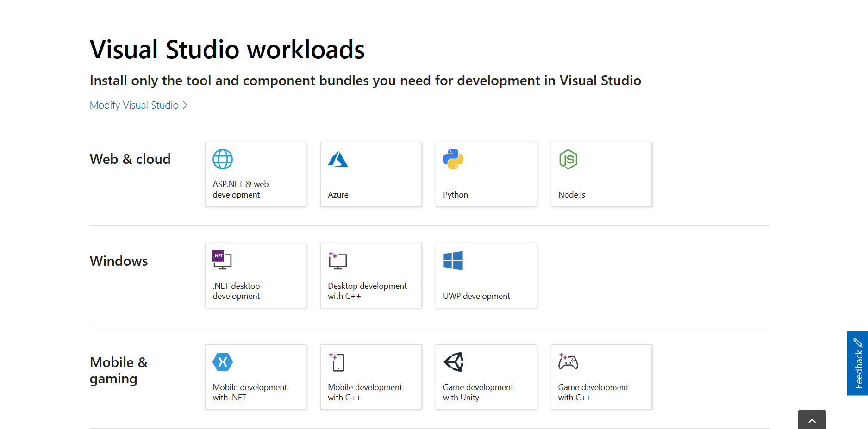Select the ASP.NET & web development workload icon

[x=222, y=159]
